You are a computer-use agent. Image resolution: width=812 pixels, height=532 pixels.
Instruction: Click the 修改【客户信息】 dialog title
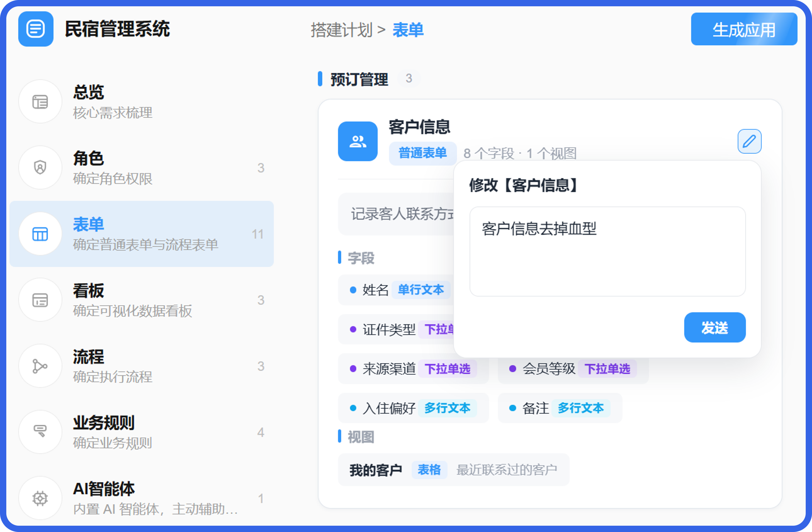[524, 185]
